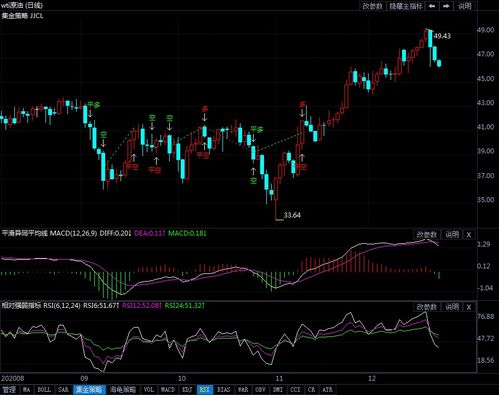Close the MACD panel with its X
Image resolution: width=499 pixels, height=395 pixels.
tap(469, 235)
